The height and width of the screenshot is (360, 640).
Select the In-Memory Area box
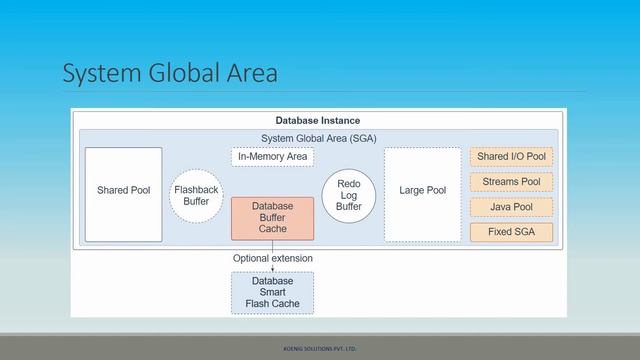coord(273,157)
